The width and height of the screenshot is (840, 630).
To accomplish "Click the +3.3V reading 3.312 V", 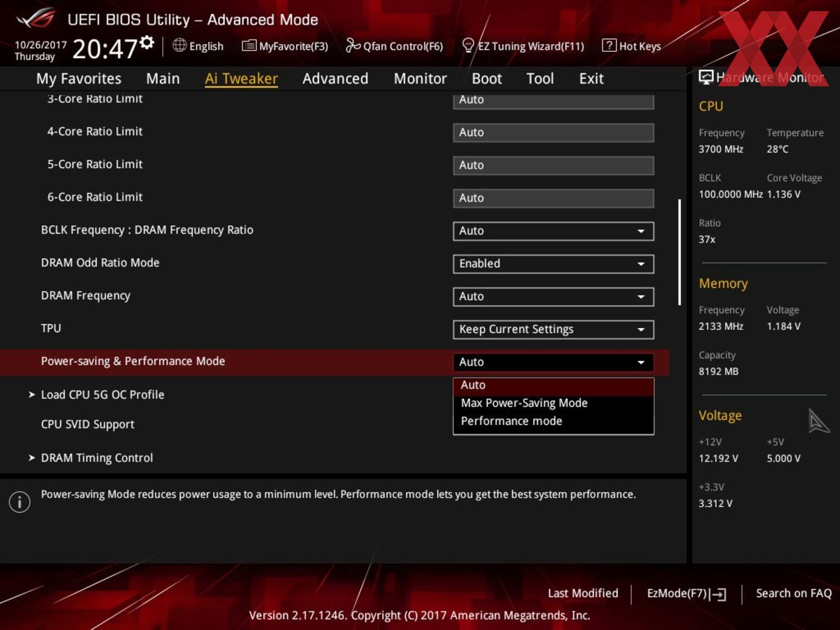I will [715, 504].
